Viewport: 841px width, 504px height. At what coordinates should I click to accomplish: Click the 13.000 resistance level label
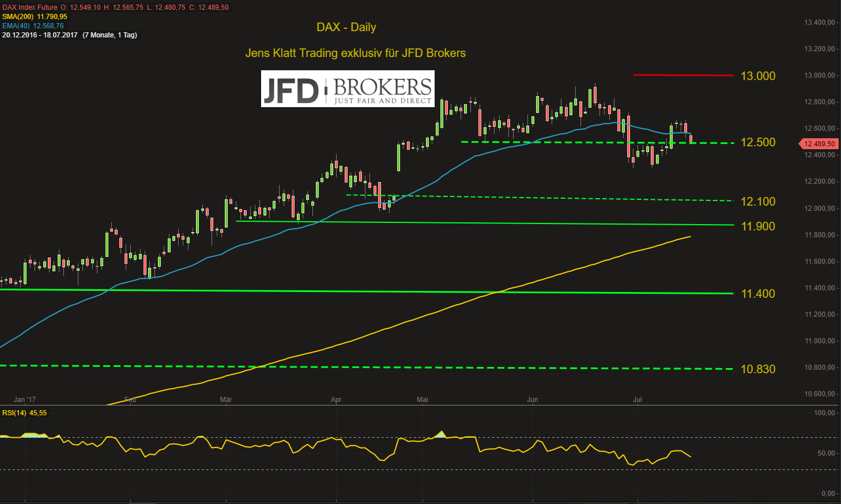[758, 76]
